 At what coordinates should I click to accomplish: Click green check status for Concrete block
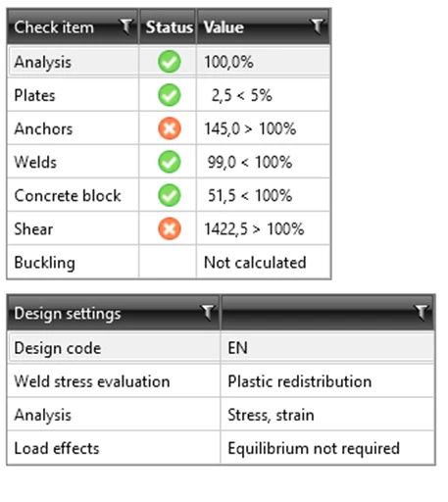(170, 195)
